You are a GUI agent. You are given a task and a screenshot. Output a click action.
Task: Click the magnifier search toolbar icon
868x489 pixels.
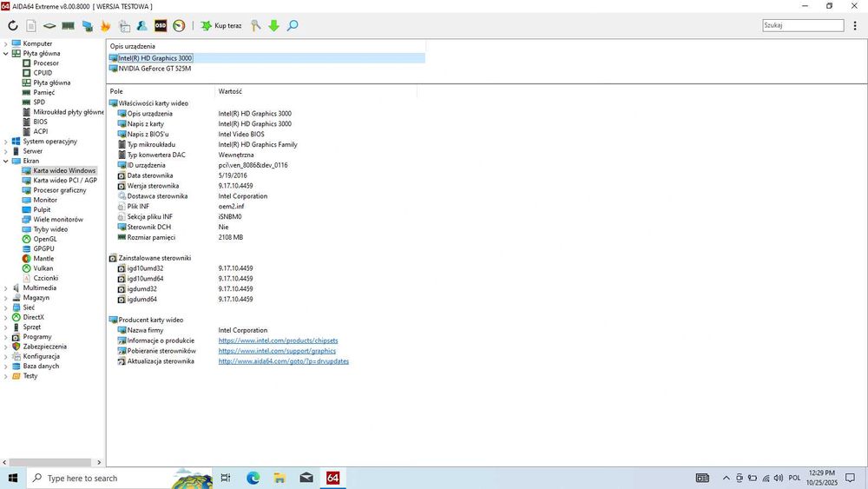click(x=293, y=25)
